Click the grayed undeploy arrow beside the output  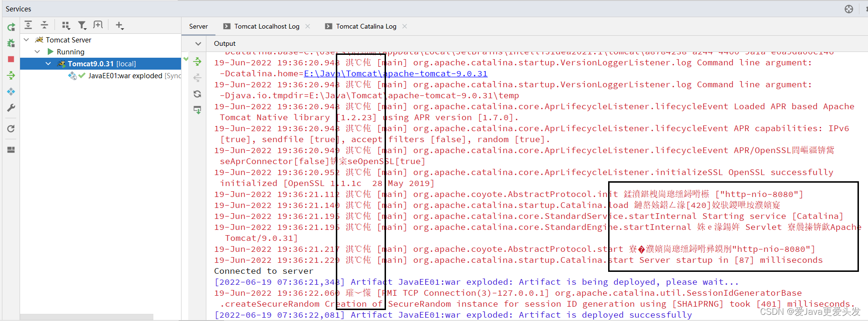pyautogui.click(x=197, y=78)
